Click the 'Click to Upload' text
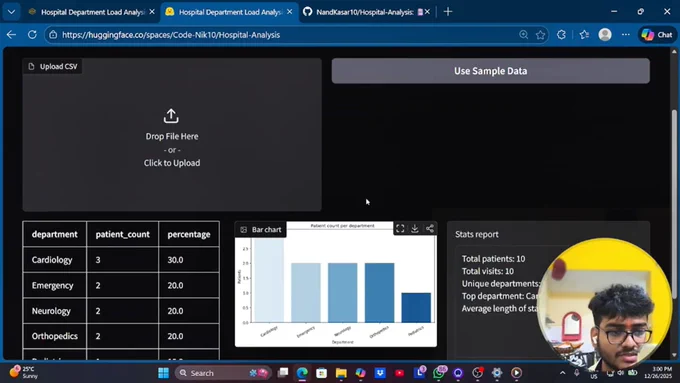The height and width of the screenshot is (383, 680). pos(172,163)
